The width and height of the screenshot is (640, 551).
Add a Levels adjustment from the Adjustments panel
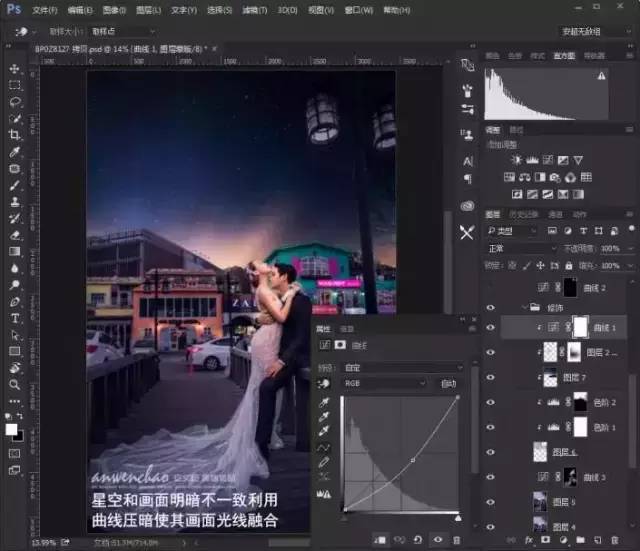click(532, 160)
